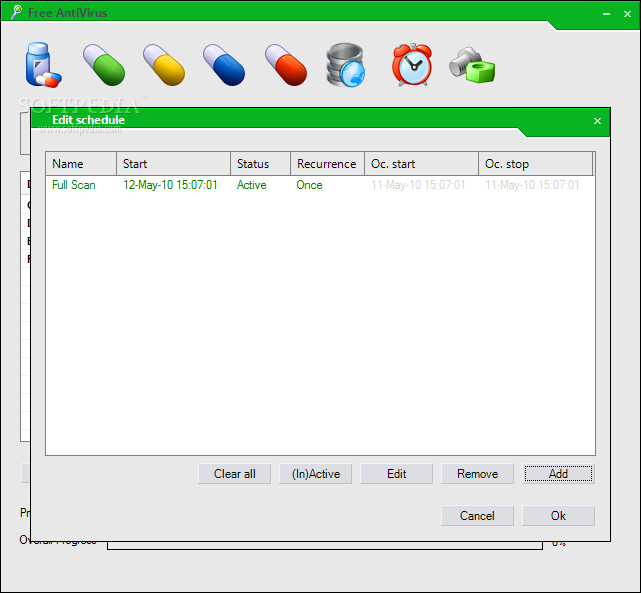This screenshot has width=641, height=593.
Task: Click the Free AntiVirus title bar app icon
Action: 16,12
